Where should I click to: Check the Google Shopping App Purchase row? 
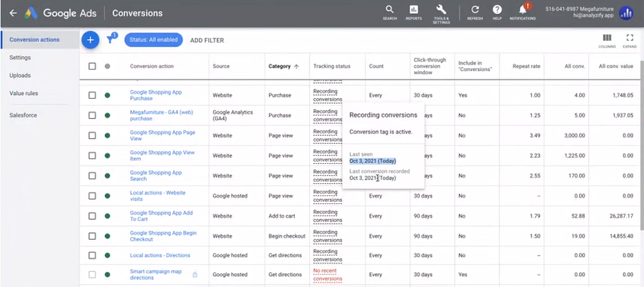(x=92, y=95)
